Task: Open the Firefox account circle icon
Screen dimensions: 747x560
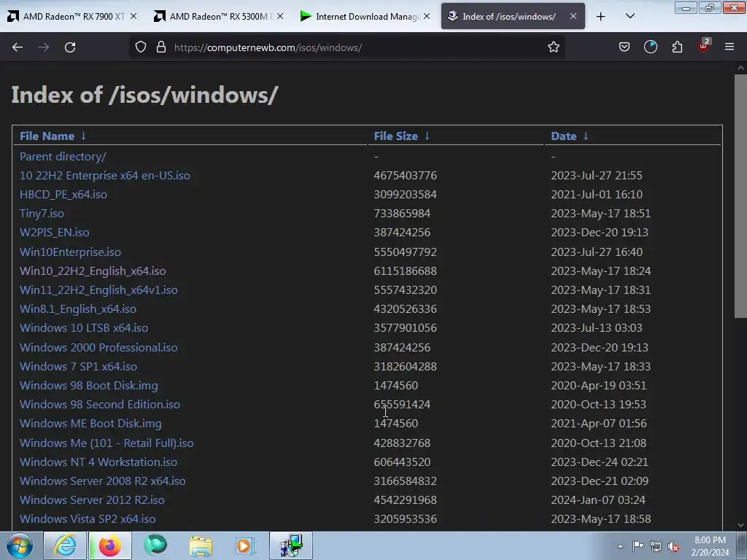Action: 650,47
